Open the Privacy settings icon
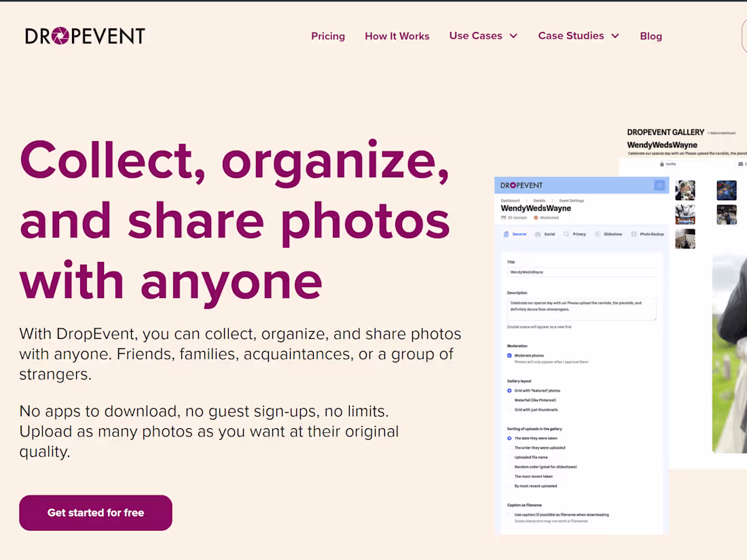The width and height of the screenshot is (747, 560). click(566, 234)
